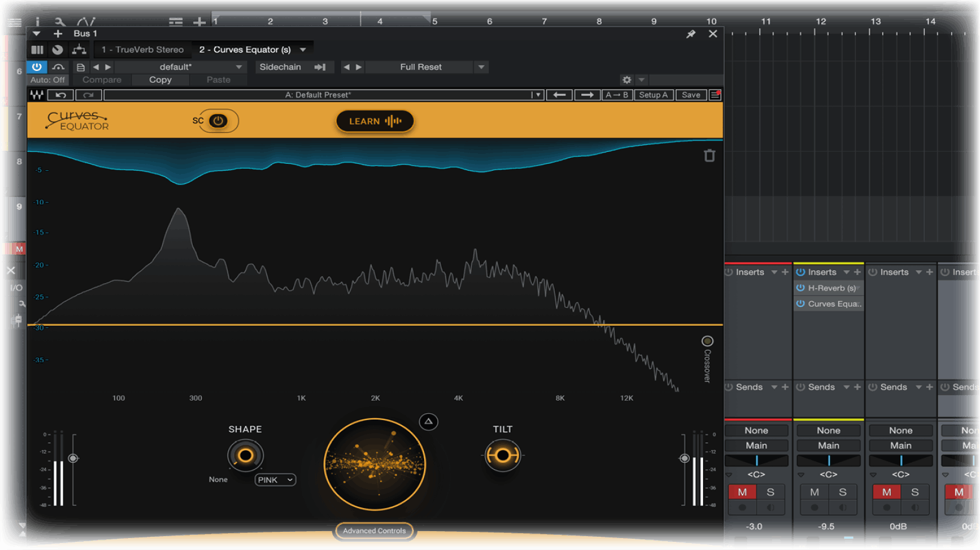Image resolution: width=980 pixels, height=550 pixels.
Task: Adjust the TILT knob
Action: pyautogui.click(x=502, y=455)
